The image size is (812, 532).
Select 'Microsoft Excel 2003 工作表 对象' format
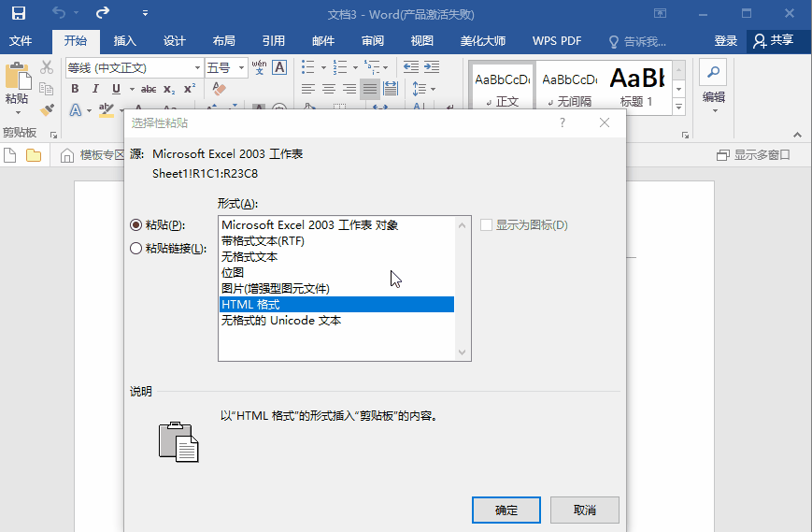click(x=336, y=224)
